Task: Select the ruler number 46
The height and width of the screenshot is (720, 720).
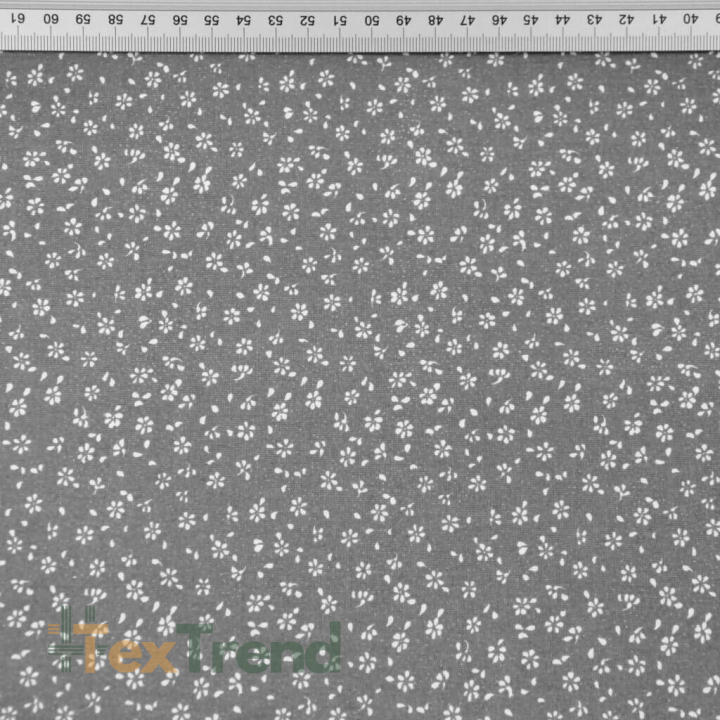Action: click(498, 19)
